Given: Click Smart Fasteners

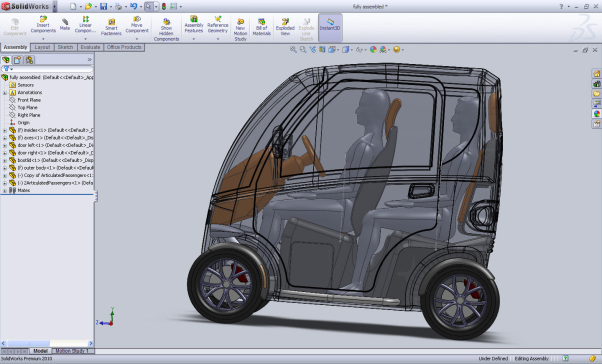Looking at the screenshot, I should tap(111, 27).
